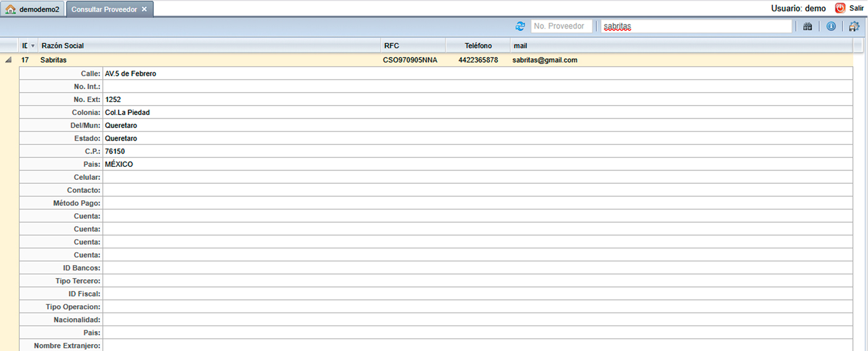The width and height of the screenshot is (868, 351).
Task: Click the No. Proveedor input field
Action: [561, 27]
